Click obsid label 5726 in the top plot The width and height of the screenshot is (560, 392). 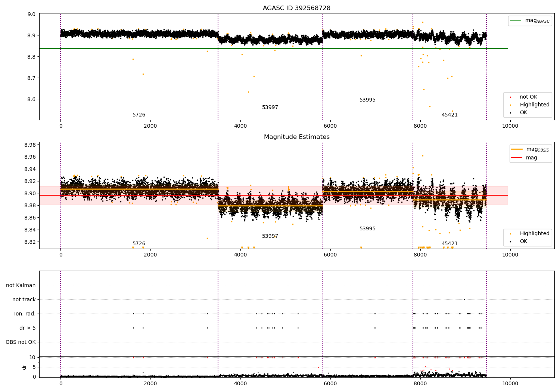click(x=139, y=115)
